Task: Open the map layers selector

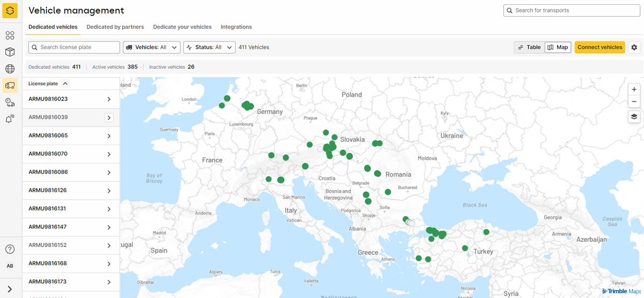Action: 634,117
